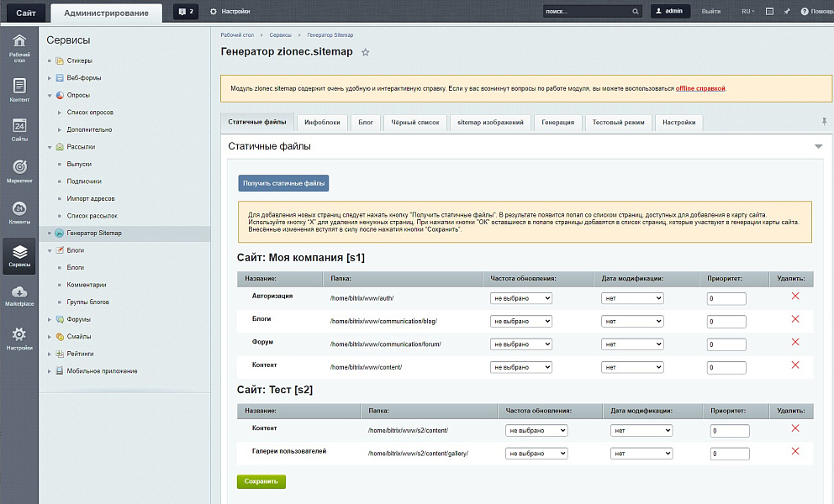The height and width of the screenshot is (504, 834).
Task: Open modification date dropdown for Форум
Action: [x=632, y=344]
